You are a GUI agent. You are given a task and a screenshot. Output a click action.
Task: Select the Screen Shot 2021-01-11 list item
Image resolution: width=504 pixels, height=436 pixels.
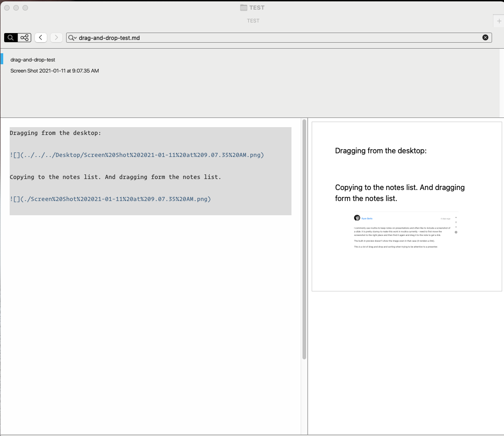click(55, 71)
